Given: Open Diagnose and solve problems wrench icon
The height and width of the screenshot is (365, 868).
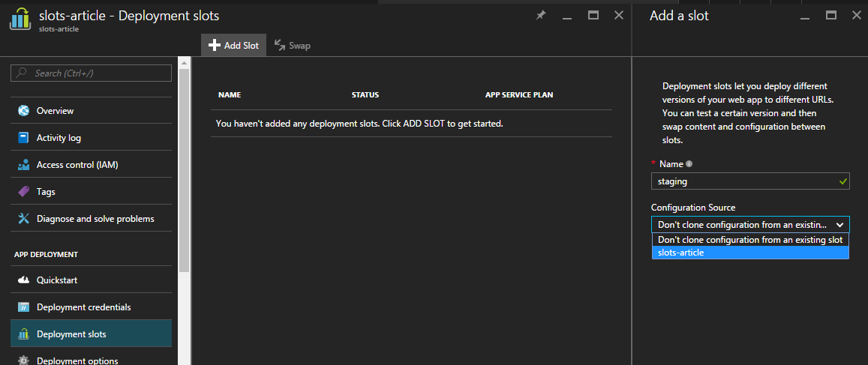Looking at the screenshot, I should click(23, 219).
